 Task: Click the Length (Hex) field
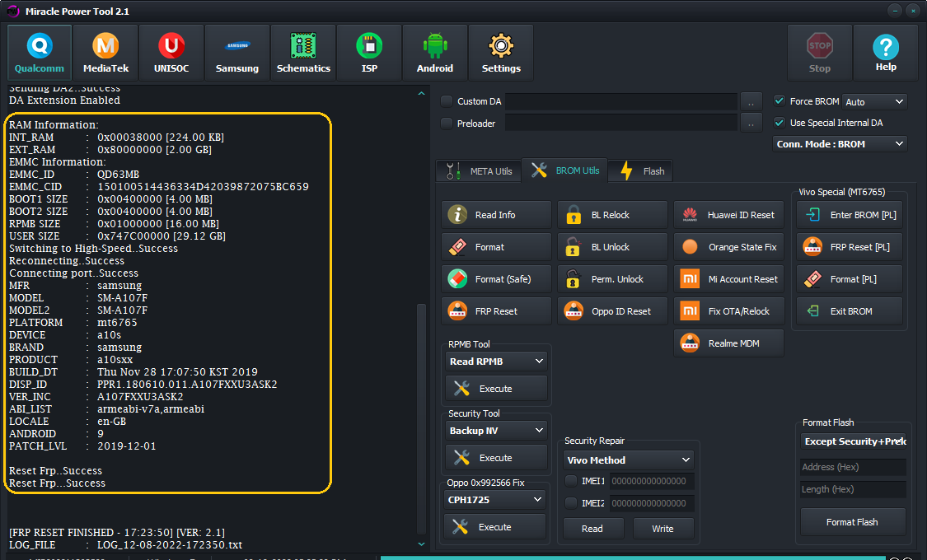point(853,489)
